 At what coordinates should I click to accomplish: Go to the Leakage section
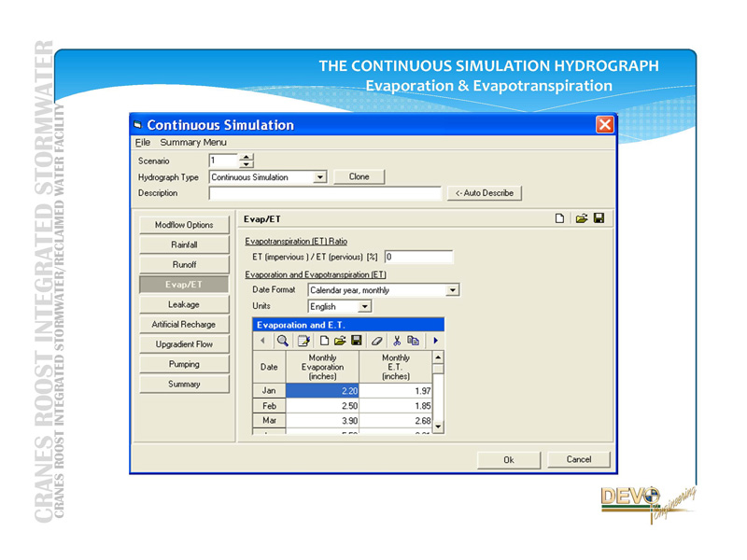184,304
